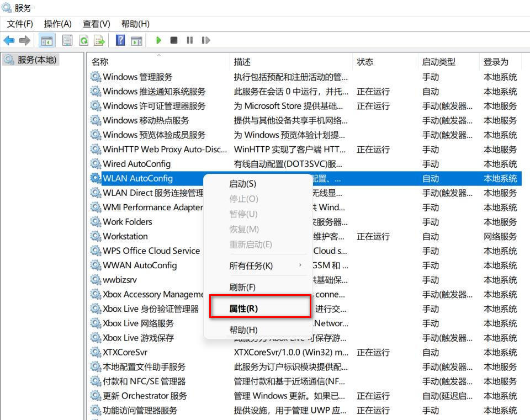530x420 pixels.
Task: Restart the service with the restart icon
Action: (x=207, y=40)
